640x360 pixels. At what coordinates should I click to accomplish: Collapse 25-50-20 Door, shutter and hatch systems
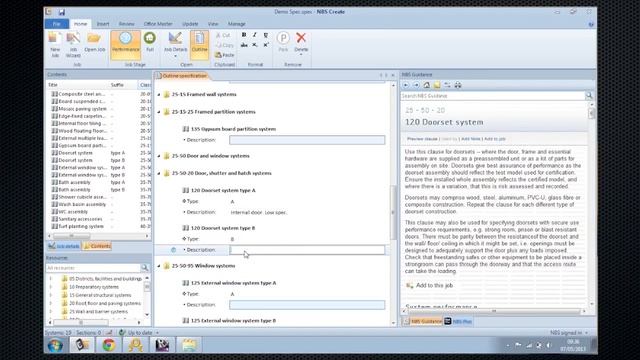pyautogui.click(x=159, y=173)
